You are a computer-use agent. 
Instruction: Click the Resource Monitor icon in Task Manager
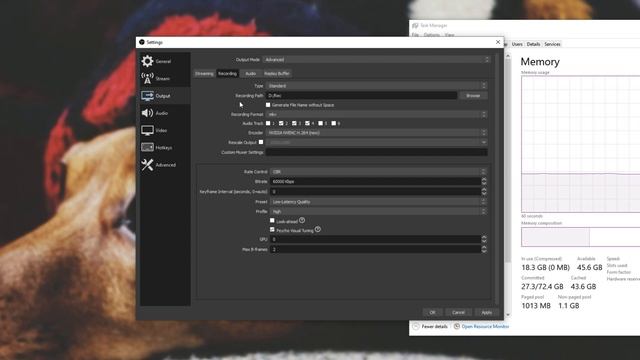coord(457,326)
